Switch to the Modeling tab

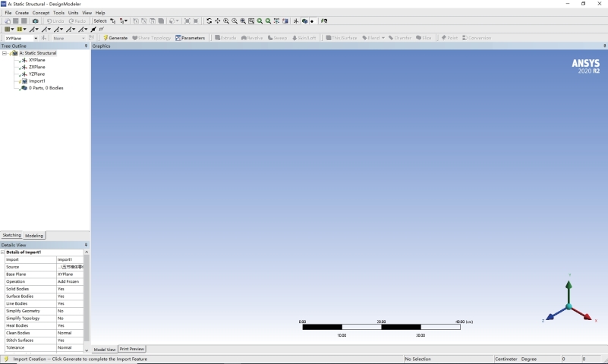point(34,235)
